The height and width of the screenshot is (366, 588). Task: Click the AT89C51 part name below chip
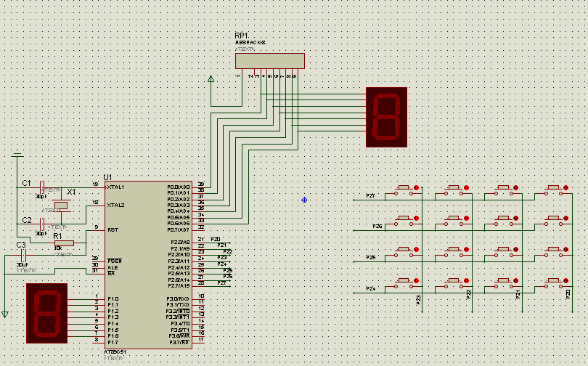click(115, 351)
